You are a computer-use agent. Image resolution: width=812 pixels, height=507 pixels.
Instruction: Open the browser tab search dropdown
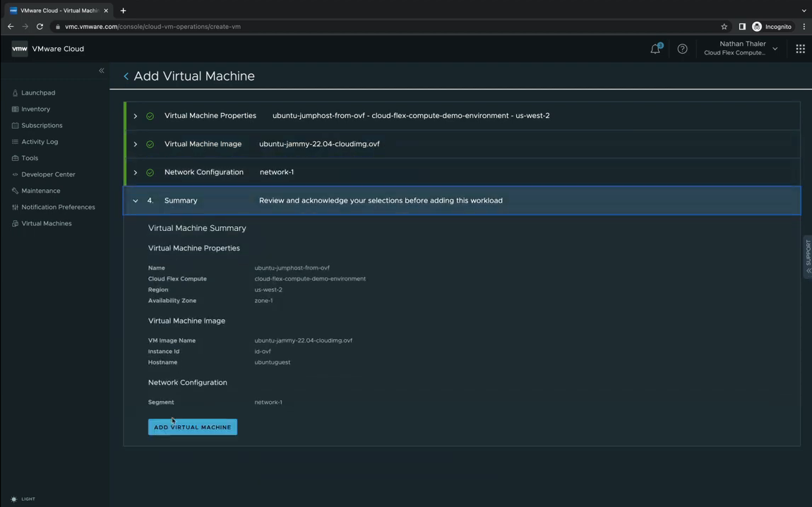click(804, 11)
